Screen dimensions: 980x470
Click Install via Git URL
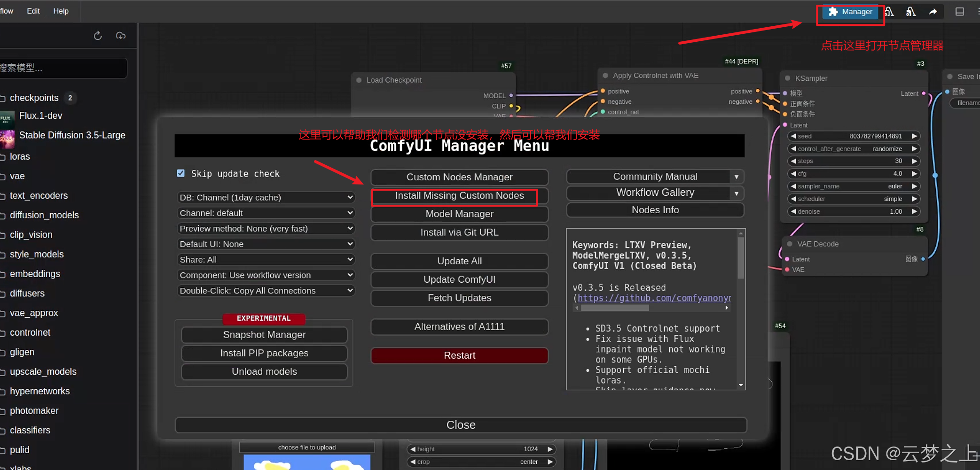point(459,232)
